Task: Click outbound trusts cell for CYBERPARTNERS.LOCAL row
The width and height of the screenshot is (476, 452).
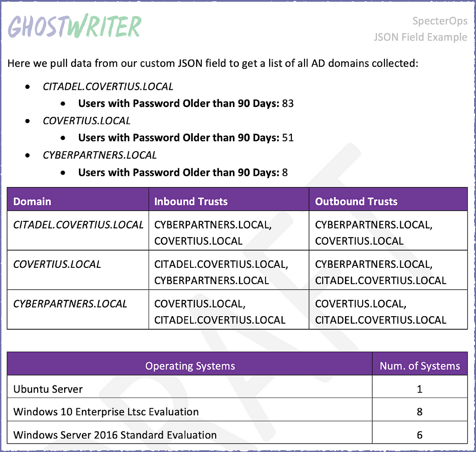Action: (x=388, y=310)
